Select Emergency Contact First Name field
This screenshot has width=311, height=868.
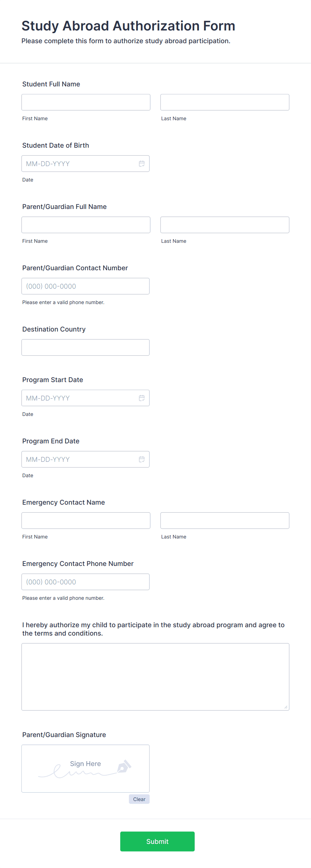[x=86, y=521]
